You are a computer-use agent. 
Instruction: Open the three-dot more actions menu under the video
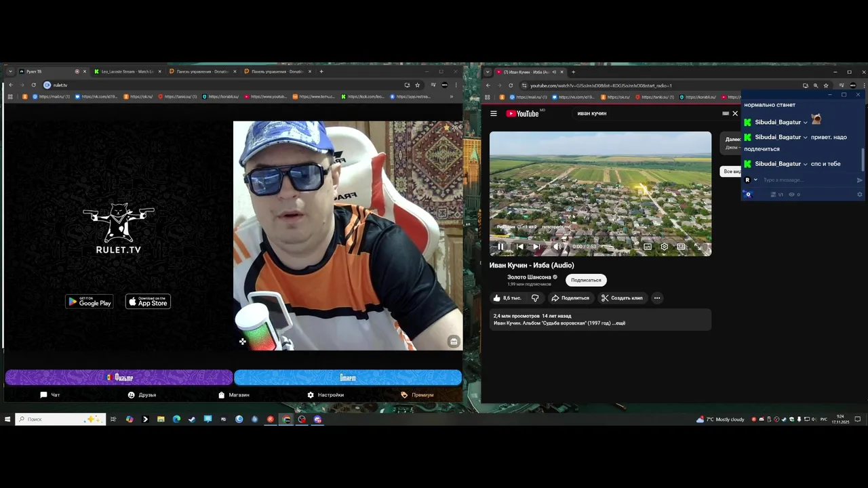coord(656,298)
